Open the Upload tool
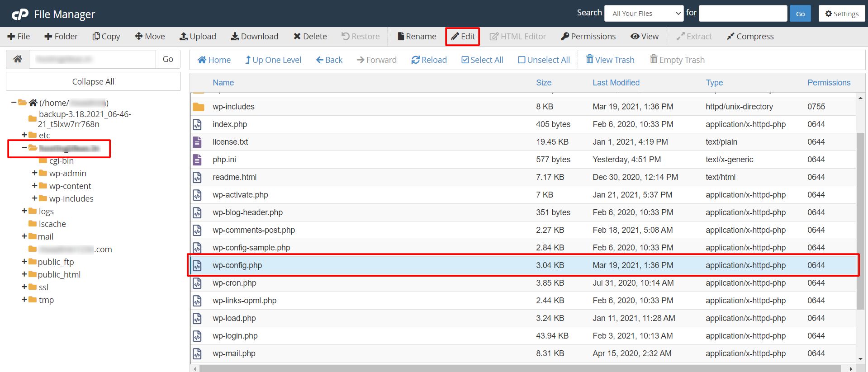 point(198,37)
